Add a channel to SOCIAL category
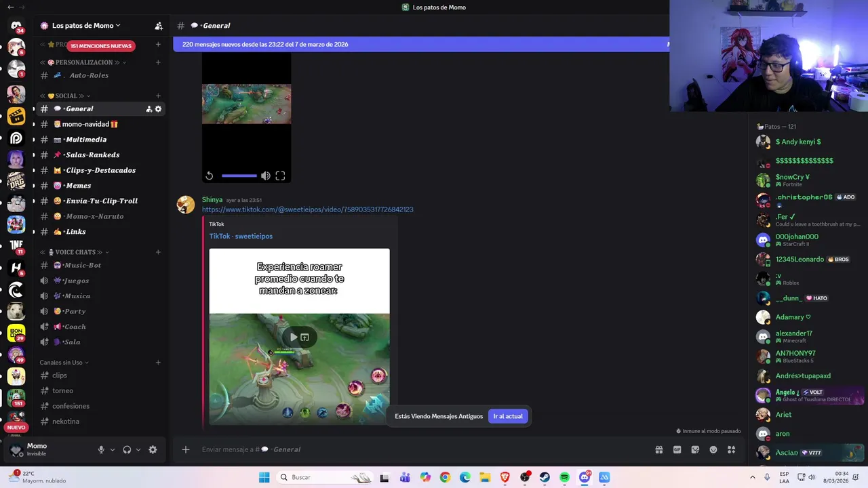Screen dimensions: 868x488 click(158, 96)
